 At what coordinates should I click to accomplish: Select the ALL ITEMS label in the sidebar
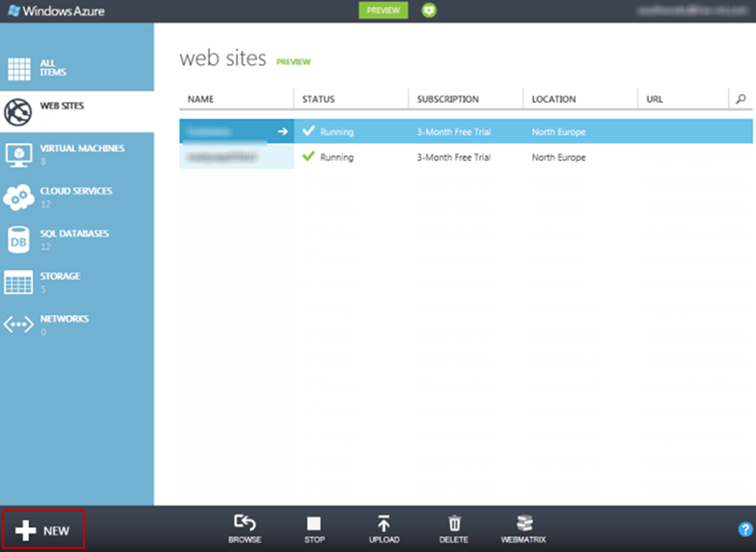click(53, 67)
